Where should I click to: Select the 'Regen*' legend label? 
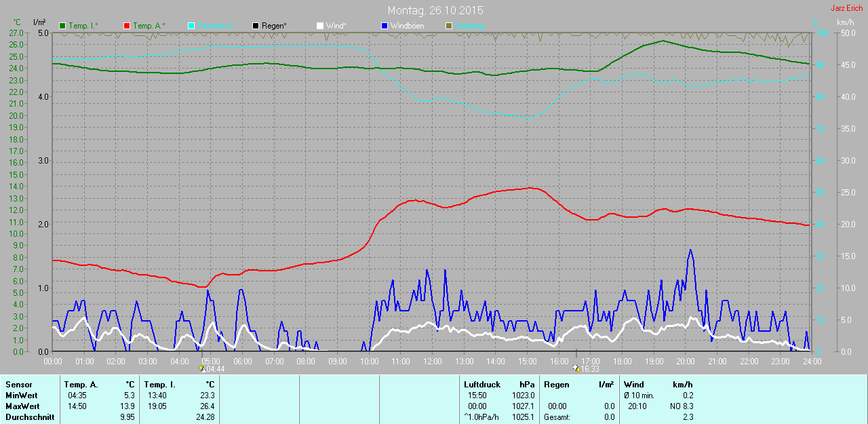(274, 26)
